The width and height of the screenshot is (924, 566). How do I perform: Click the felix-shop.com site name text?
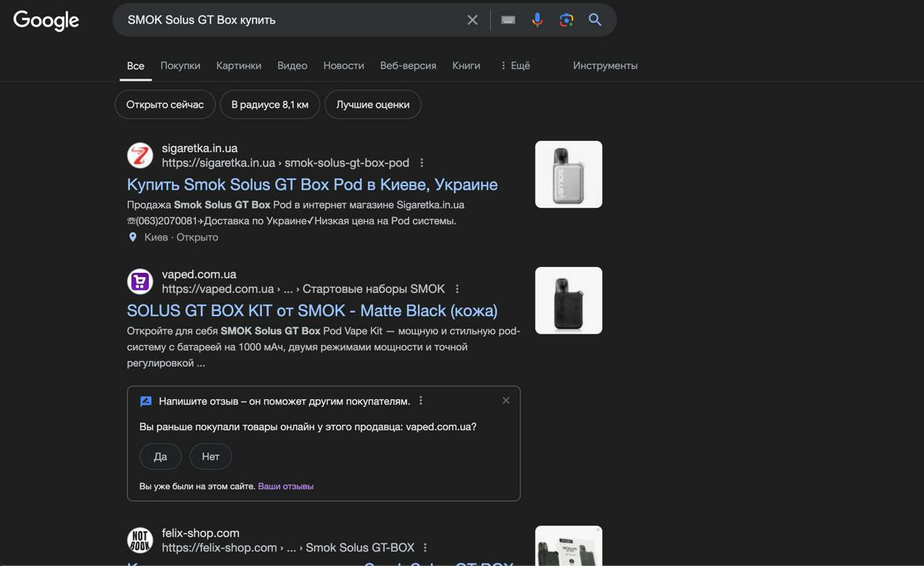[x=201, y=533]
